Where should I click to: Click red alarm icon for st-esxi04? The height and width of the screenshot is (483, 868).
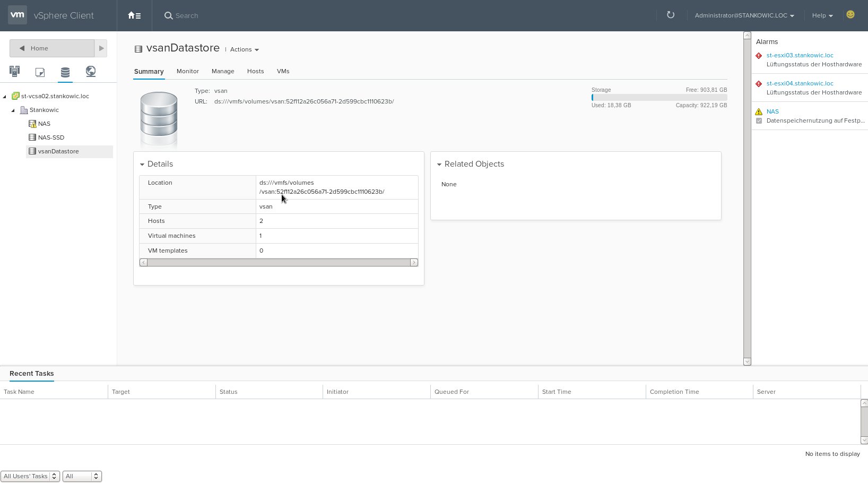(x=759, y=84)
